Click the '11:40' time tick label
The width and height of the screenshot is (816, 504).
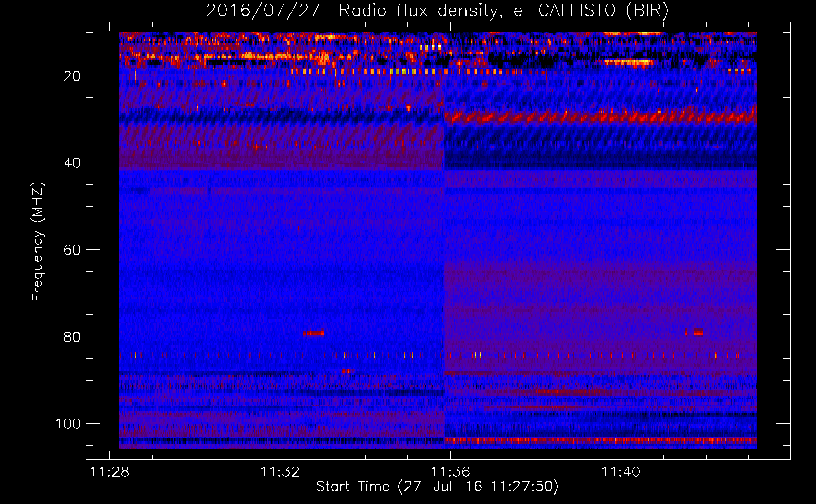click(x=621, y=472)
